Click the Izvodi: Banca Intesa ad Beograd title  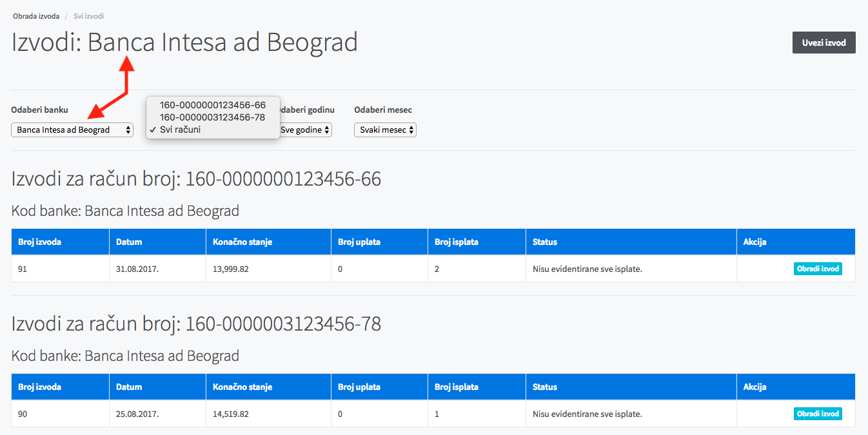pyautogui.click(x=184, y=43)
